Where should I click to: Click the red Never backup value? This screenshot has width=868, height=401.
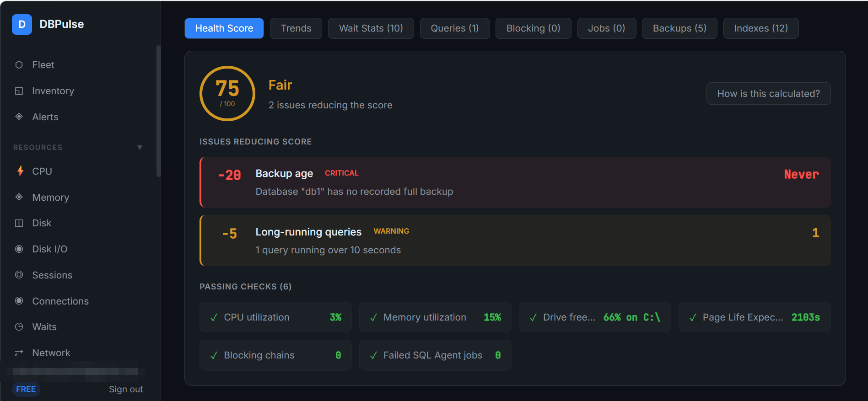(x=801, y=174)
